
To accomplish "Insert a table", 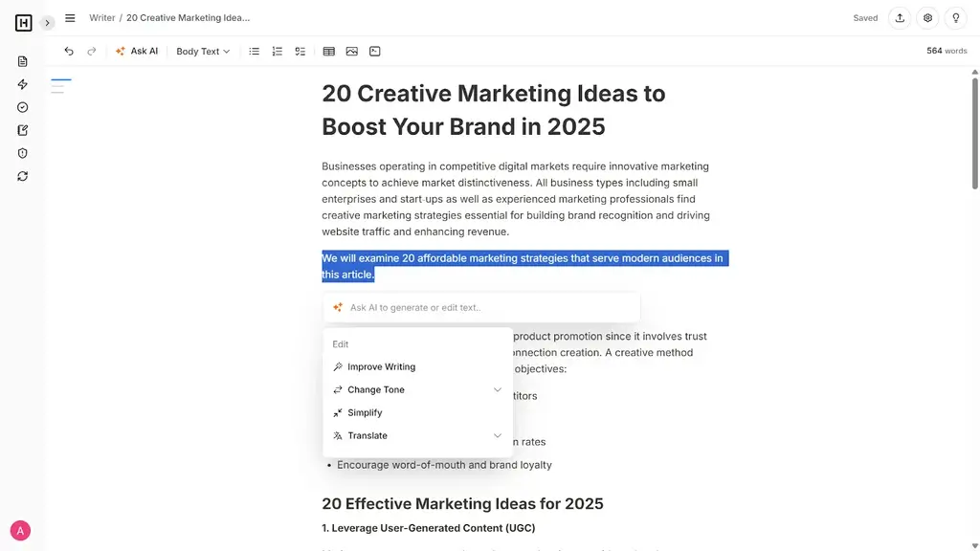I will tap(328, 51).
